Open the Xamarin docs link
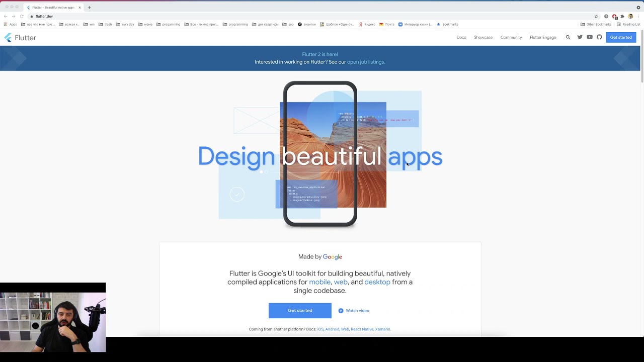Viewport: 644px width, 362px height. (383, 329)
